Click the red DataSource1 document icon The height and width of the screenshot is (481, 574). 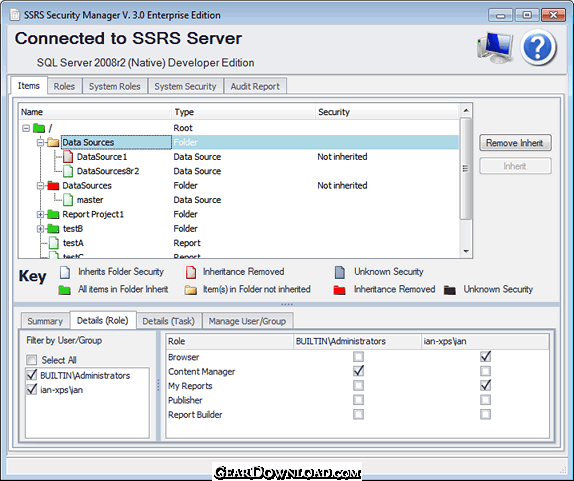(x=68, y=157)
